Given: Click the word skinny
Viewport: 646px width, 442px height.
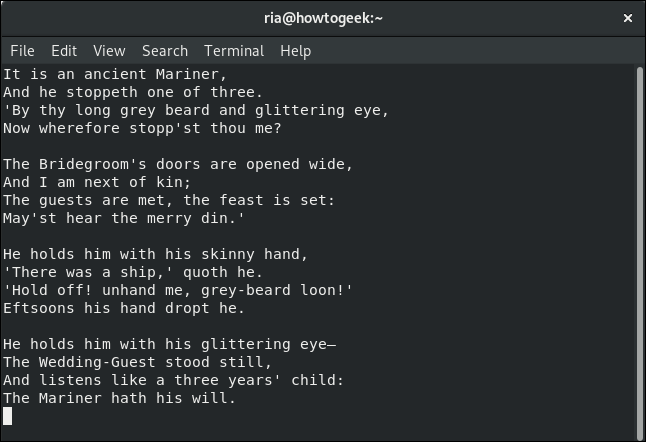Looking at the screenshot, I should [x=227, y=254].
